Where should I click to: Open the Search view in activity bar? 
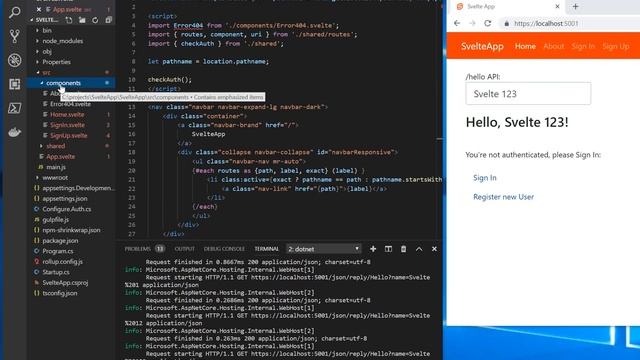pyautogui.click(x=15, y=12)
